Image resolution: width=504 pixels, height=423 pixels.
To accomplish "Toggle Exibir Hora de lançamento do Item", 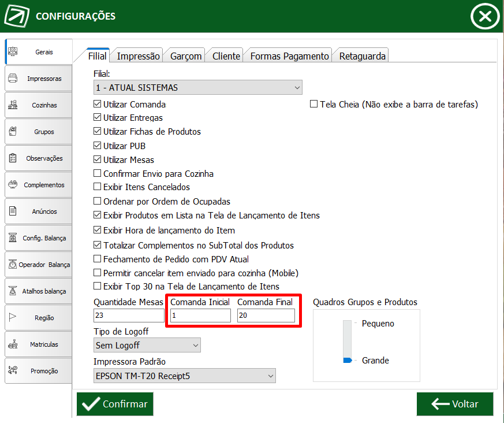I will pos(97,230).
